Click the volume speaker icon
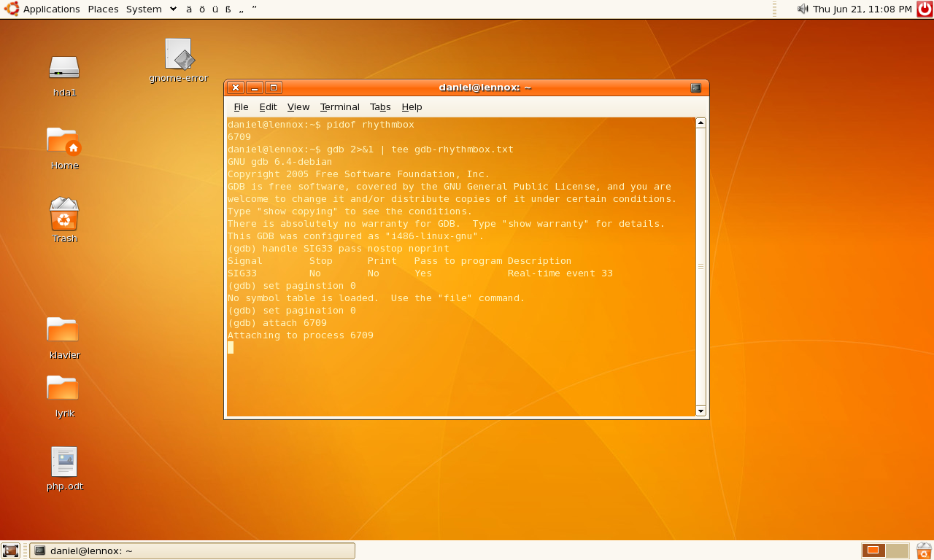Image resolution: width=934 pixels, height=560 pixels. (803, 9)
